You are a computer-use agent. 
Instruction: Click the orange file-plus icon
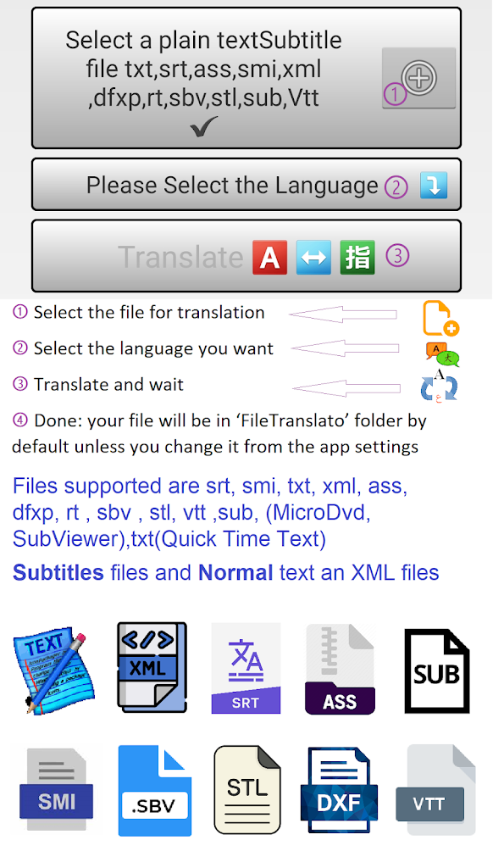click(x=441, y=319)
